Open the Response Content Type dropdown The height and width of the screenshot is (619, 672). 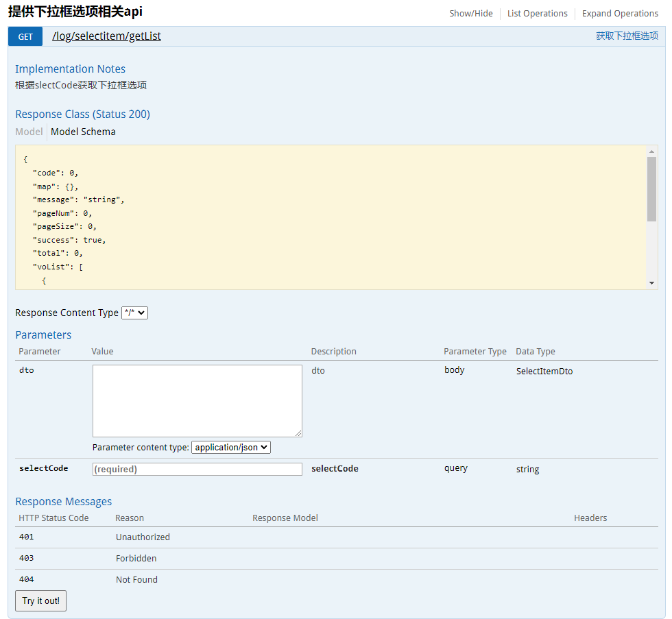point(134,313)
